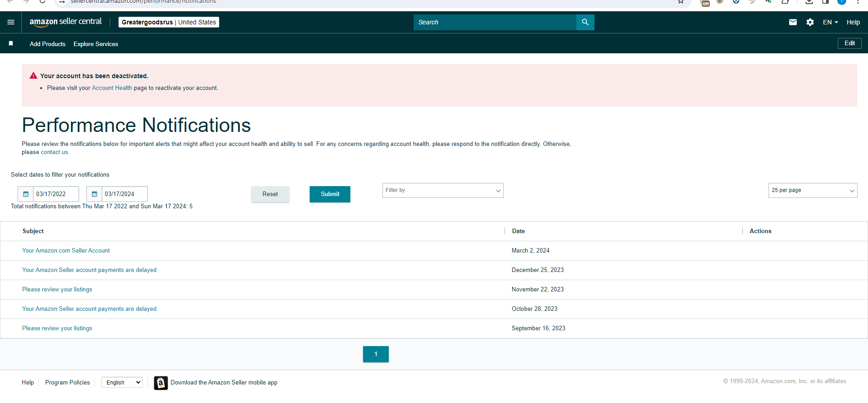This screenshot has height=403, width=868.
Task: Open the Help link in the footer
Action: point(28,382)
